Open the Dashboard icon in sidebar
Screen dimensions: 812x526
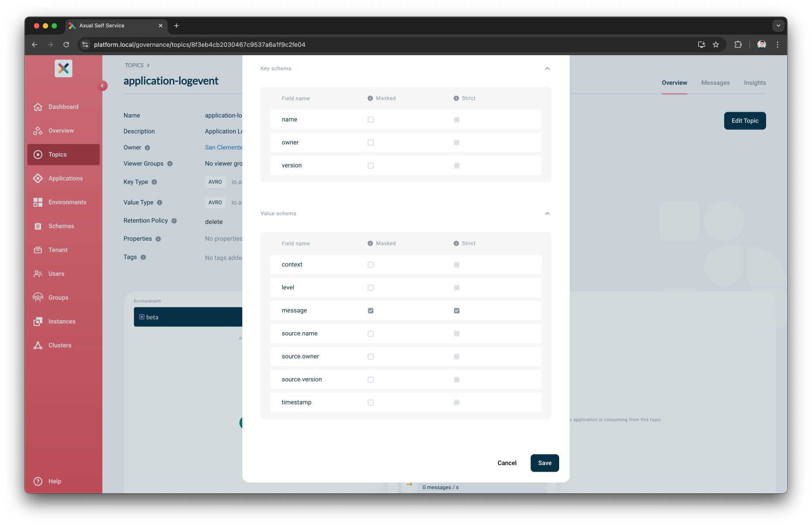coord(38,107)
